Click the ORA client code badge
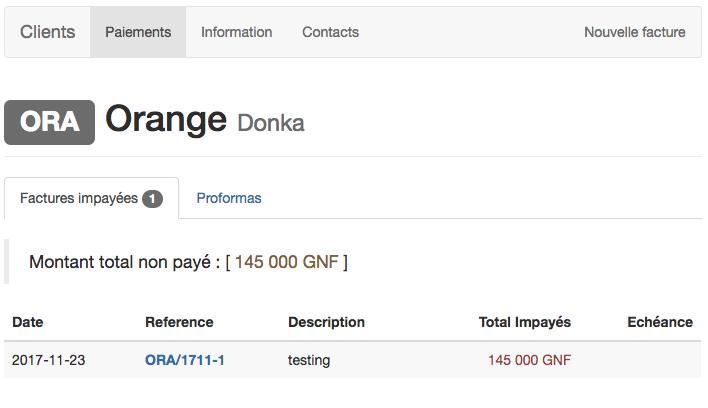 pyautogui.click(x=50, y=122)
